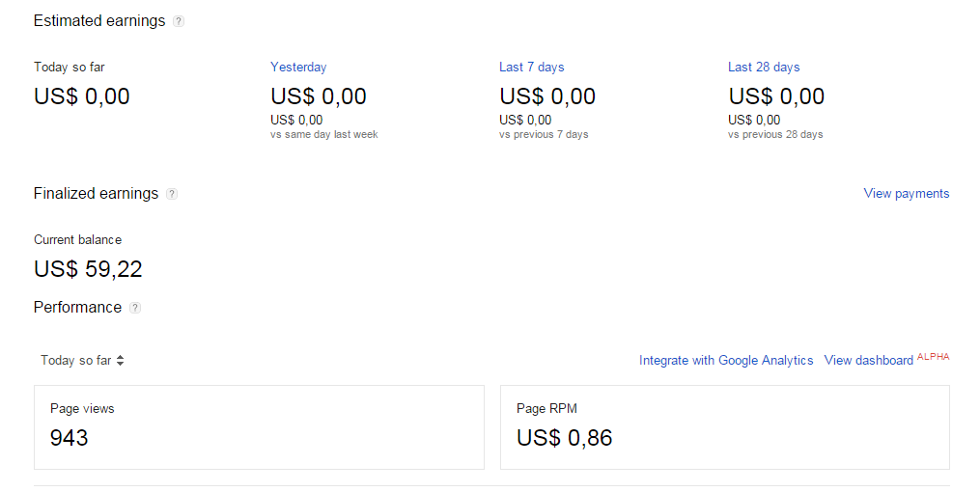Click the Today so far earnings amount
Viewport: 980px width, 492px height.
[82, 96]
